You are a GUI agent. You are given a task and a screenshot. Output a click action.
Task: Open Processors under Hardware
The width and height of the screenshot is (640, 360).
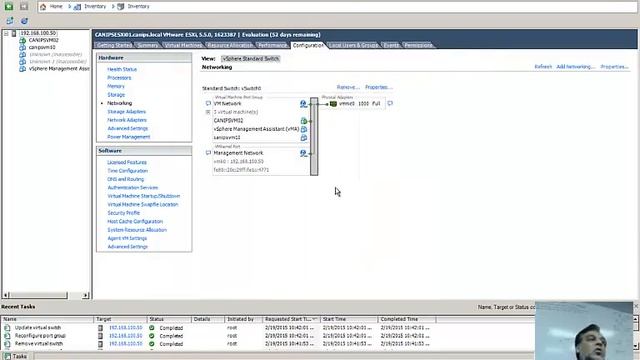[x=119, y=78]
